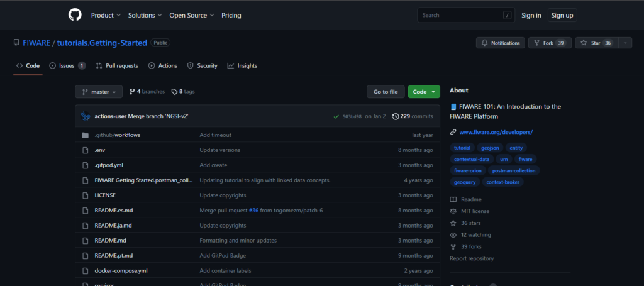Open the MIT license link
Viewport: 644px width, 286px height.
pyautogui.click(x=469, y=211)
